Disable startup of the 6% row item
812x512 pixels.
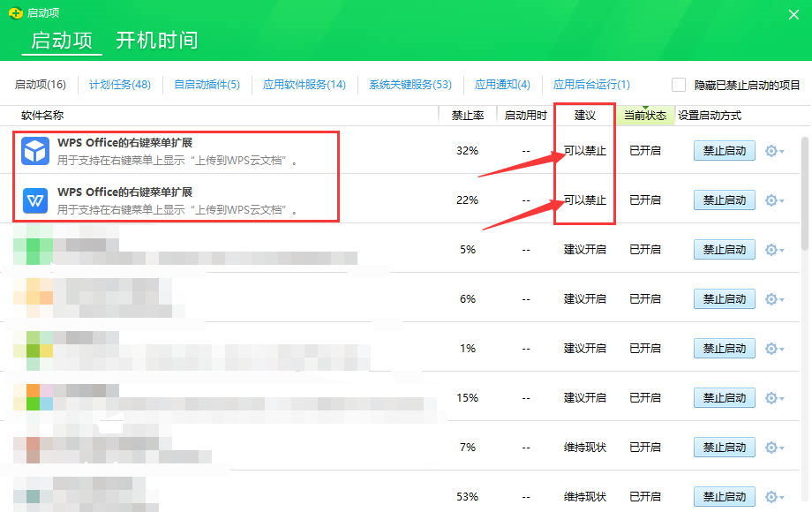click(x=724, y=298)
